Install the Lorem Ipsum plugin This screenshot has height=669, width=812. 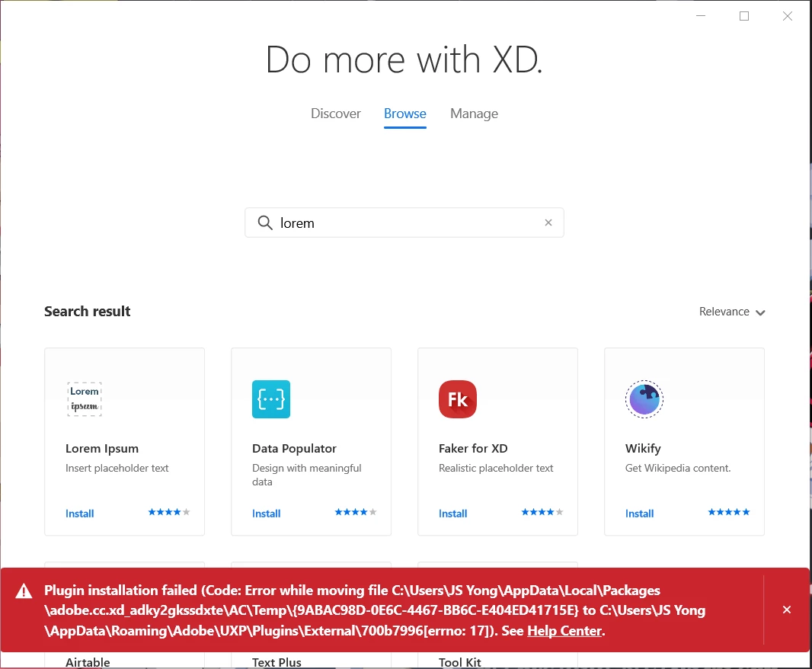point(80,514)
